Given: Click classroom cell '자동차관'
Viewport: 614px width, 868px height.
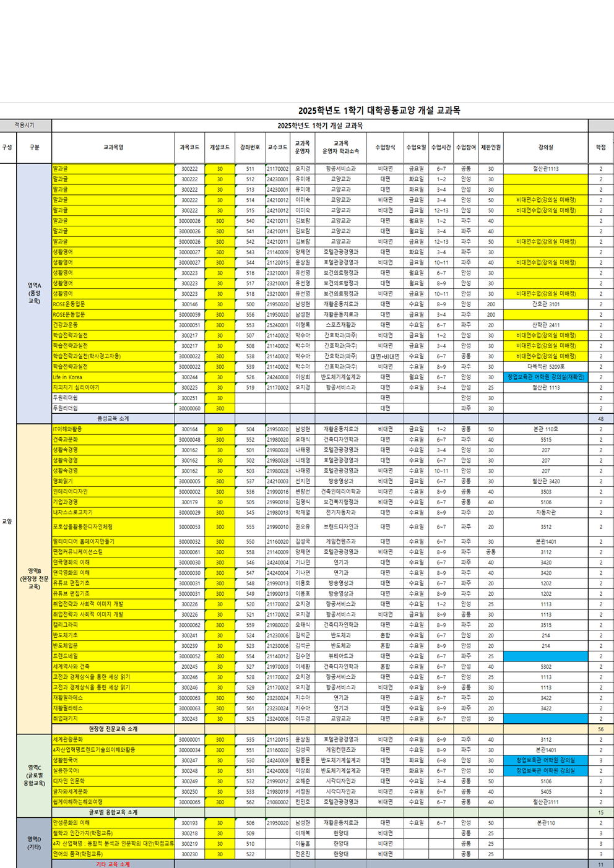Looking at the screenshot, I should [545, 512].
